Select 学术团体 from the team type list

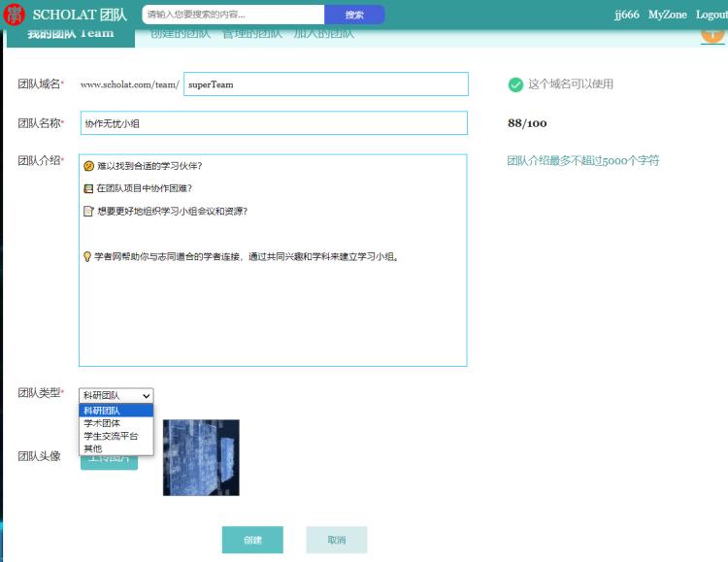click(103, 423)
